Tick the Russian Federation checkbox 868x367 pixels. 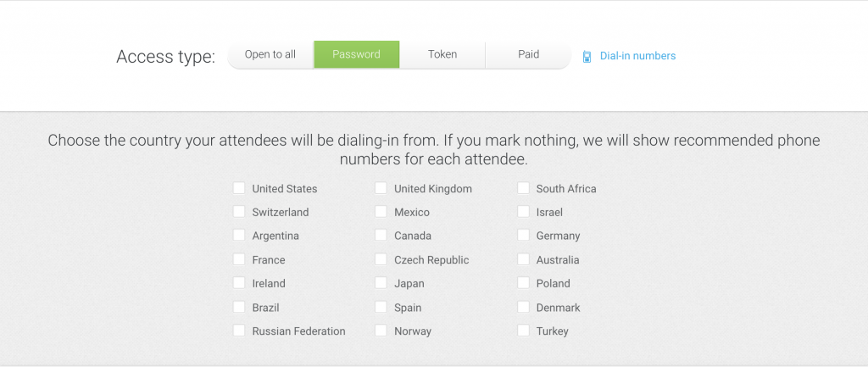click(x=238, y=331)
